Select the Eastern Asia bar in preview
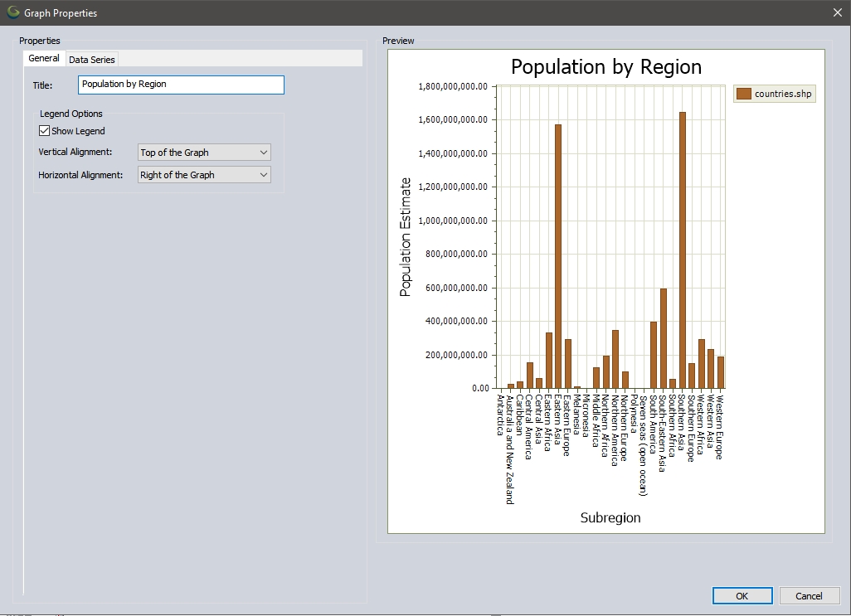851x616 pixels. click(558, 256)
